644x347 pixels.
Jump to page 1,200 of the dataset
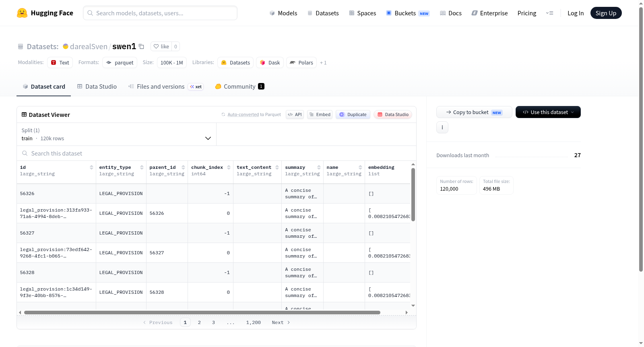click(254, 322)
